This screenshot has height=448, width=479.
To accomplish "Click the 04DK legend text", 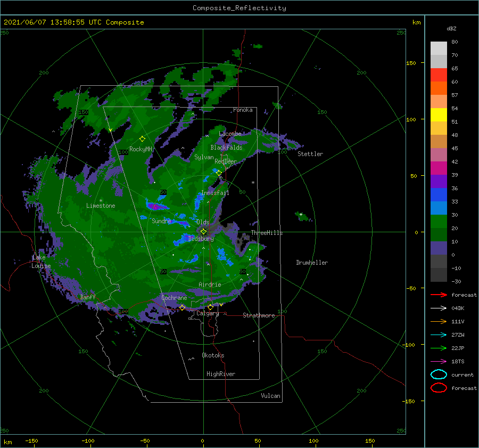I will (x=458, y=308).
